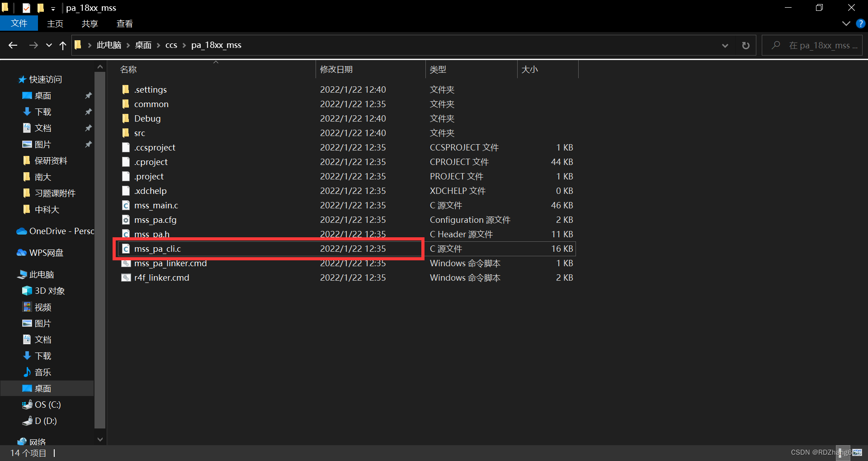Open the address bar history dropdown
Screen dimensions: 868x461
[x=725, y=45]
